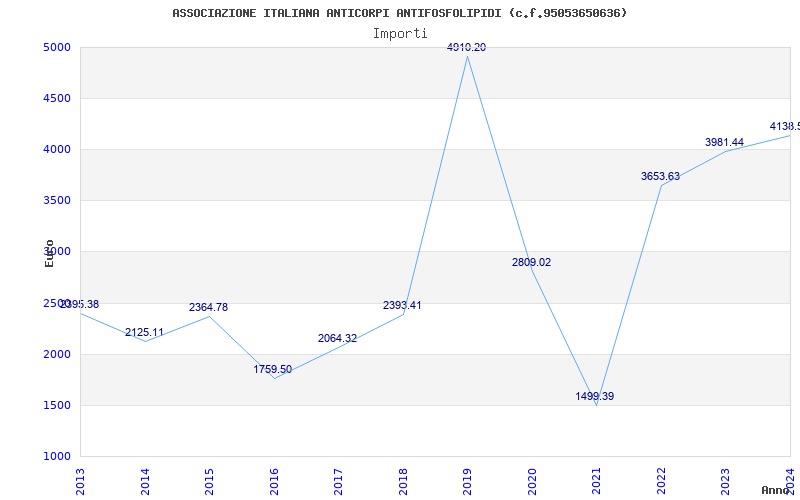This screenshot has width=800, height=500.
Task: Click the 2017 x-axis year label
Action: pos(338,482)
